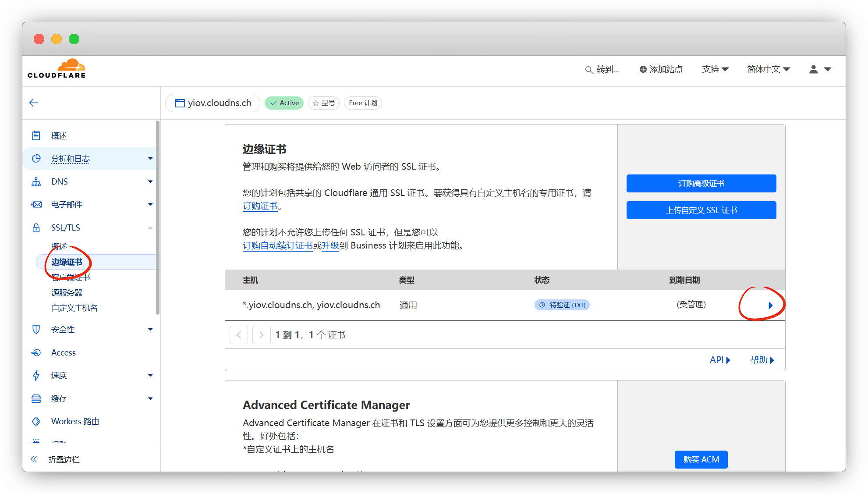The image size is (868, 494).
Task: Click 上传自定义 SSL 证书 button
Action: (701, 210)
